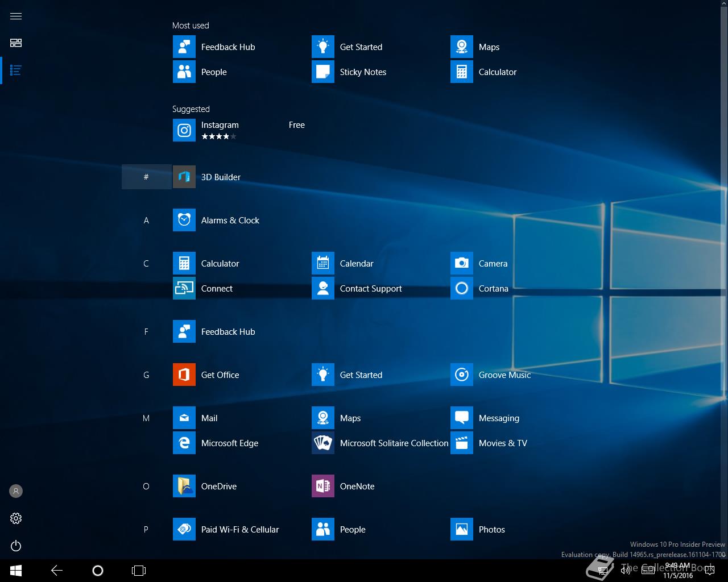
Task: Open the suggested Instagram app
Action: 241,130
